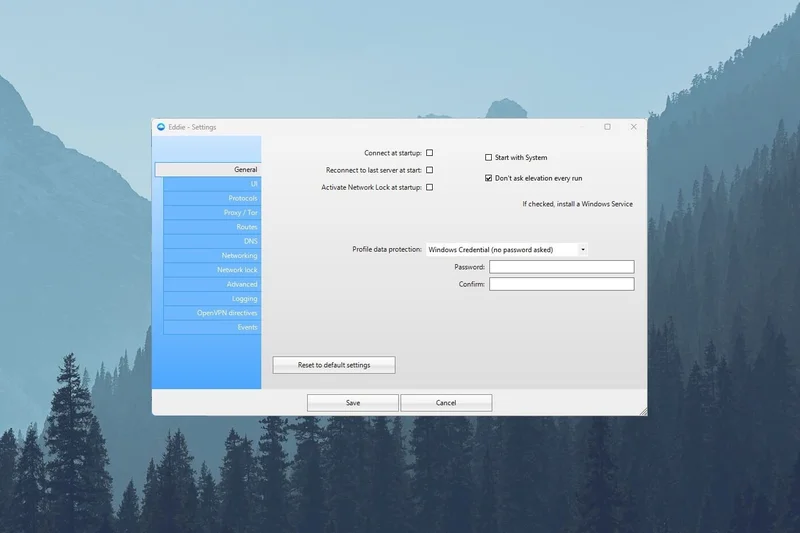The image size is (800, 533).
Task: Open the UI settings tab
Action: (212, 184)
